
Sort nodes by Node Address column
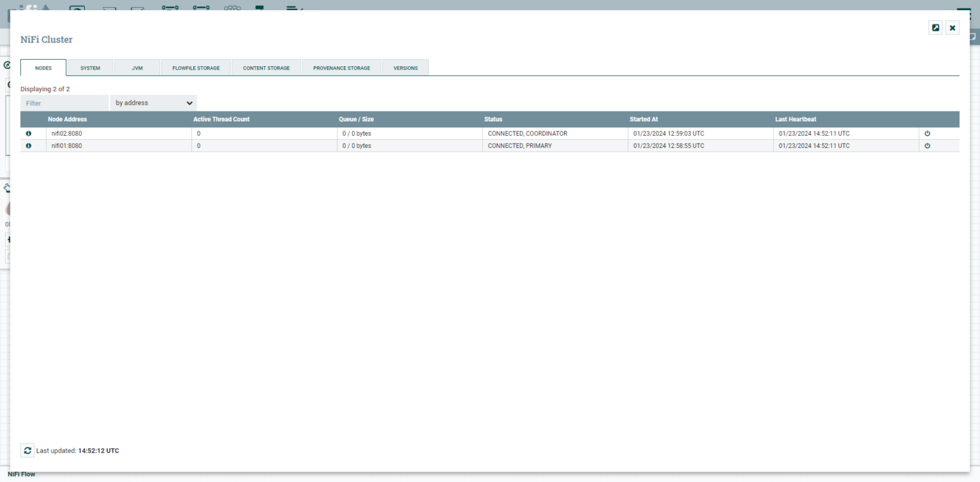(x=67, y=119)
